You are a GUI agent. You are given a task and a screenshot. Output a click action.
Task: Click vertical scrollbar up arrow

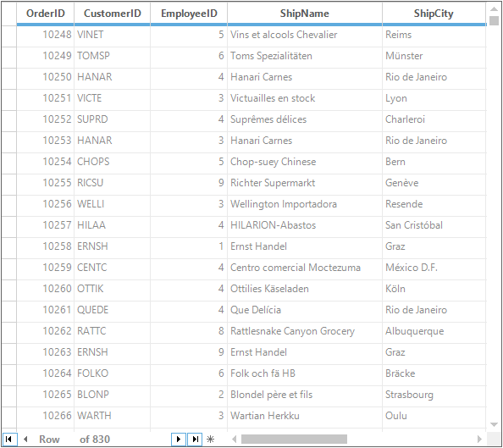pos(494,9)
